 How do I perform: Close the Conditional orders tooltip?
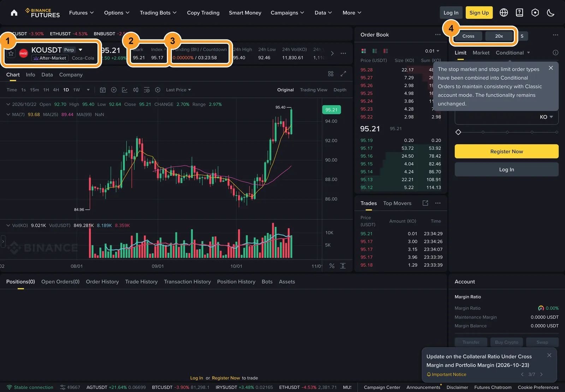click(x=551, y=68)
